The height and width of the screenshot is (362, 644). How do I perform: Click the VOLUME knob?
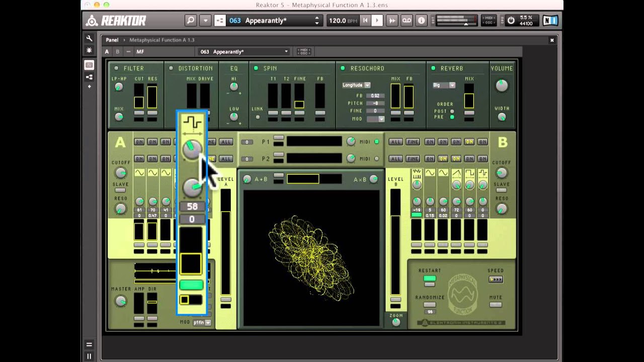pyautogui.click(x=502, y=85)
